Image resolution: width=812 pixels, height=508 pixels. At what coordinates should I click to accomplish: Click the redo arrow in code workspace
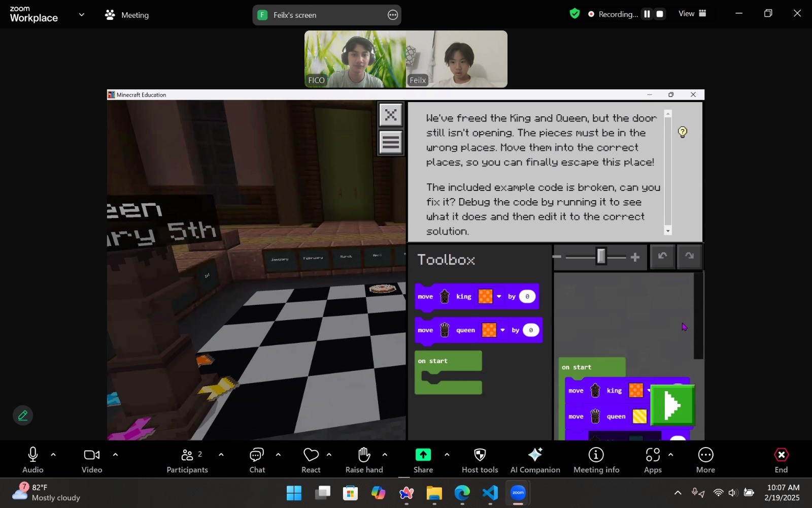pos(689,257)
